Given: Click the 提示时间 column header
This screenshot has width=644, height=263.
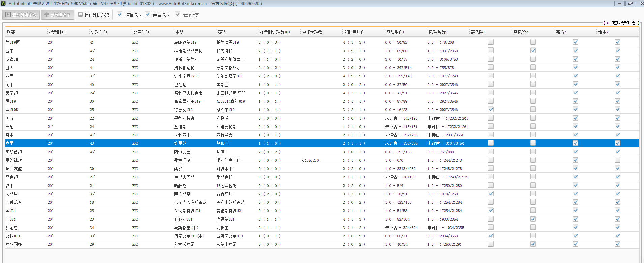Looking at the screenshot, I should pyautogui.click(x=57, y=32).
